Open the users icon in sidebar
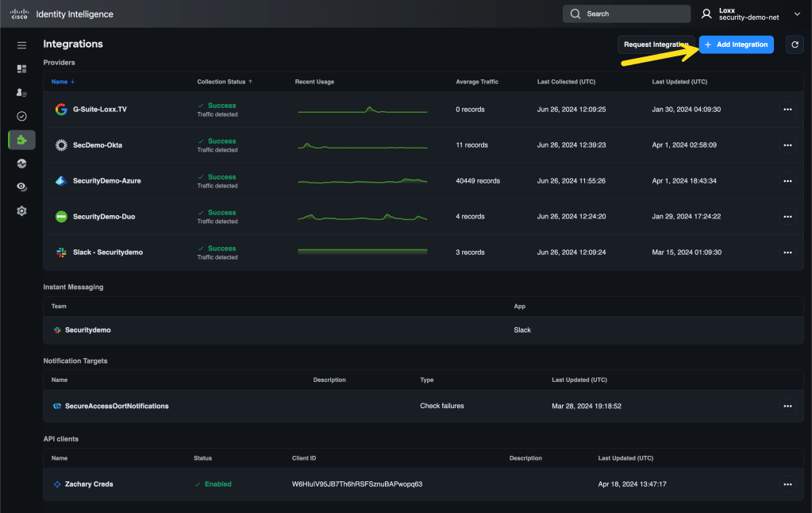Image resolution: width=812 pixels, height=513 pixels. (x=21, y=93)
